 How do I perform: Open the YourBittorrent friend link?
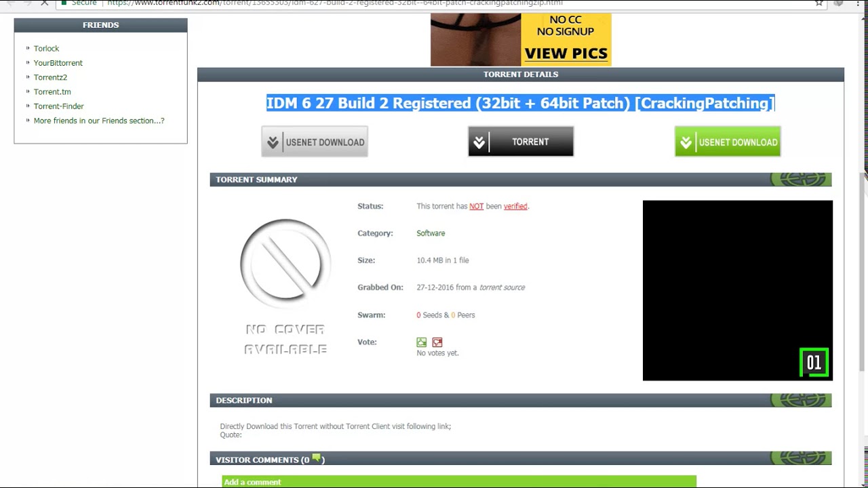[58, 63]
